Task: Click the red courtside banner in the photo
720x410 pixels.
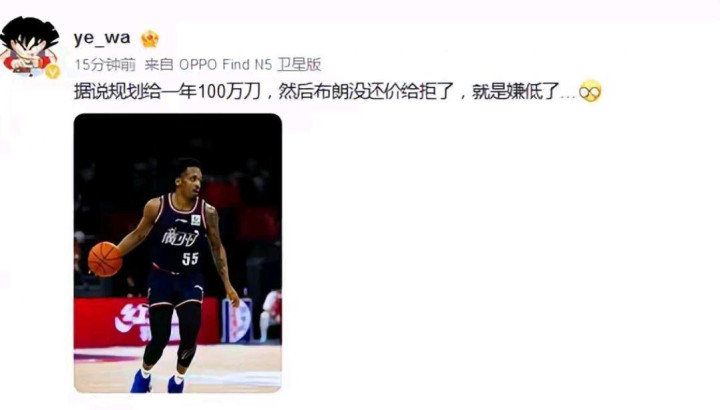Action: (x=147, y=322)
